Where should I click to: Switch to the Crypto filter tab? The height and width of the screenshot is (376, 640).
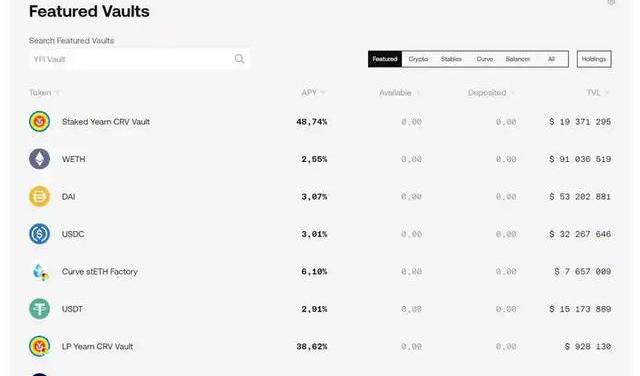(418, 59)
